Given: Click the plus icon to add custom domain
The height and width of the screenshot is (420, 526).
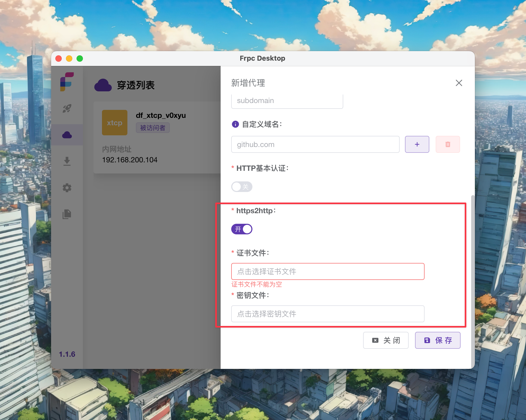Looking at the screenshot, I should (x=417, y=144).
